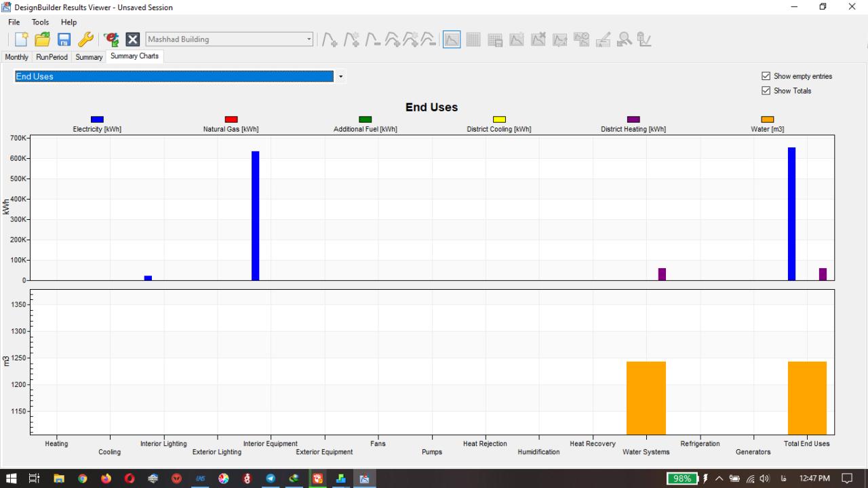Open the notification center in the taskbar
The height and width of the screenshot is (488, 868).
[x=848, y=478]
